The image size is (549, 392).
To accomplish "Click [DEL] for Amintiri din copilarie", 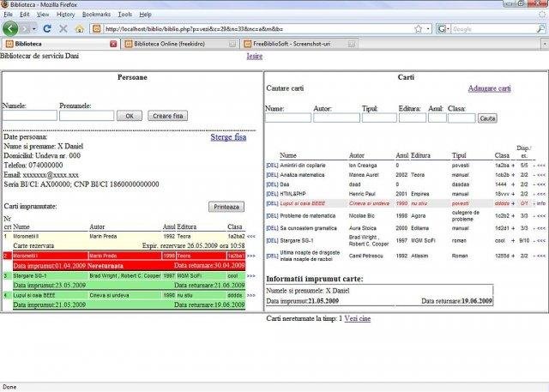I will 272,166.
